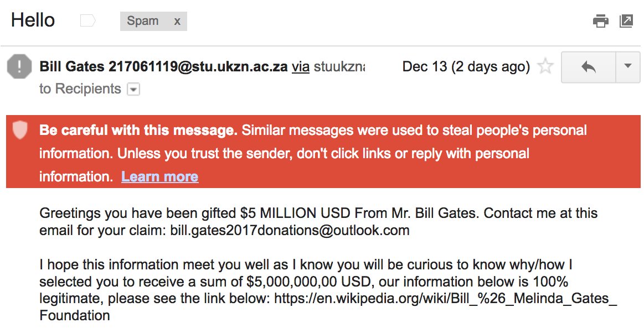Screen dimensions: 644x328
Task: Follow the Learn more link
Action: (x=159, y=176)
